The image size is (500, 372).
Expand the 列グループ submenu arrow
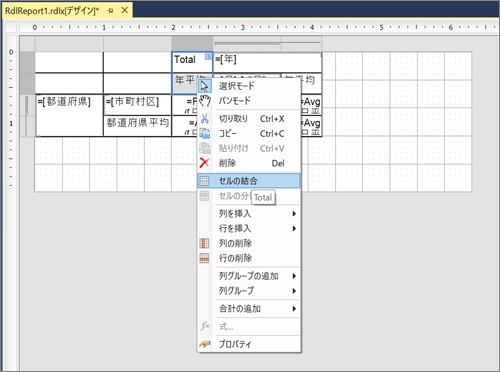(x=294, y=291)
